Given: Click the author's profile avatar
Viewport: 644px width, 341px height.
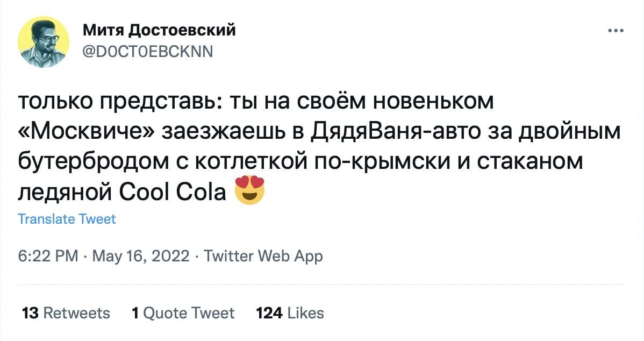Looking at the screenshot, I should [x=44, y=41].
